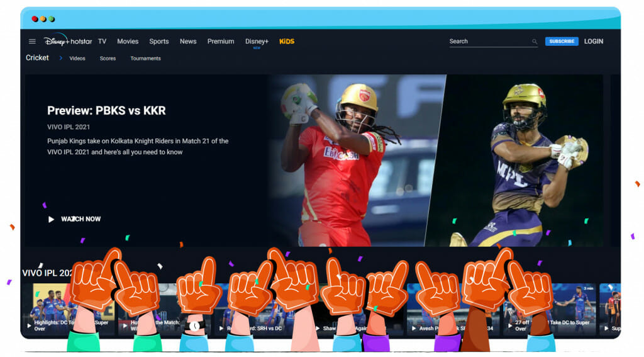Click the SUBSCRIBE button
The image size is (644, 357).
tap(562, 41)
